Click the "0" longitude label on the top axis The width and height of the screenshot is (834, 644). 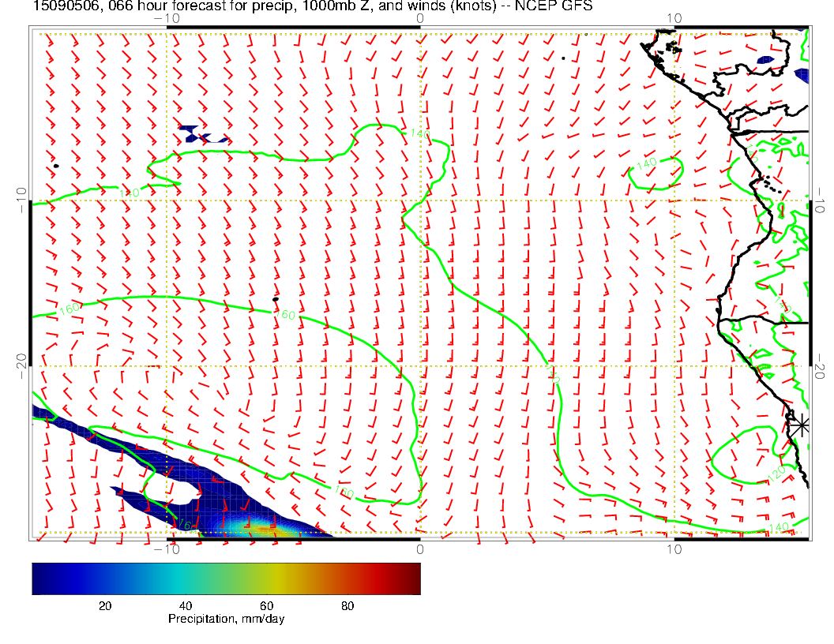[x=420, y=18]
